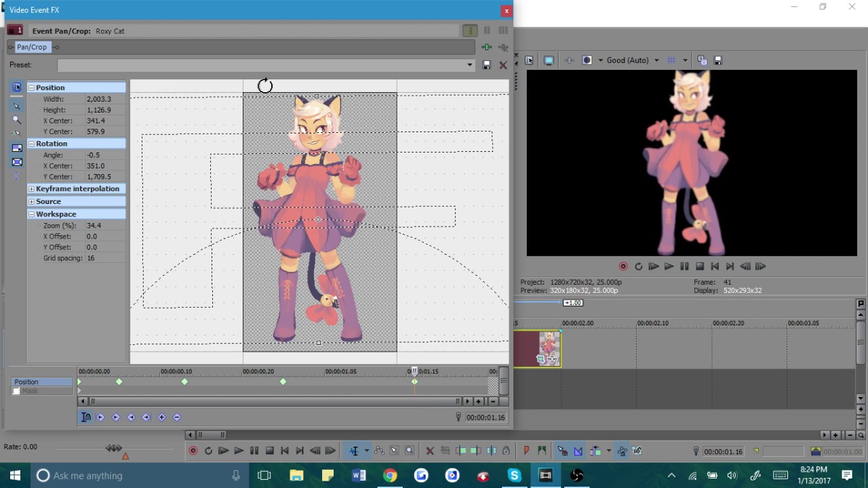868x488 pixels.
Task: Click the keyframe timecode field 00:00:01.16
Action: [x=486, y=418]
